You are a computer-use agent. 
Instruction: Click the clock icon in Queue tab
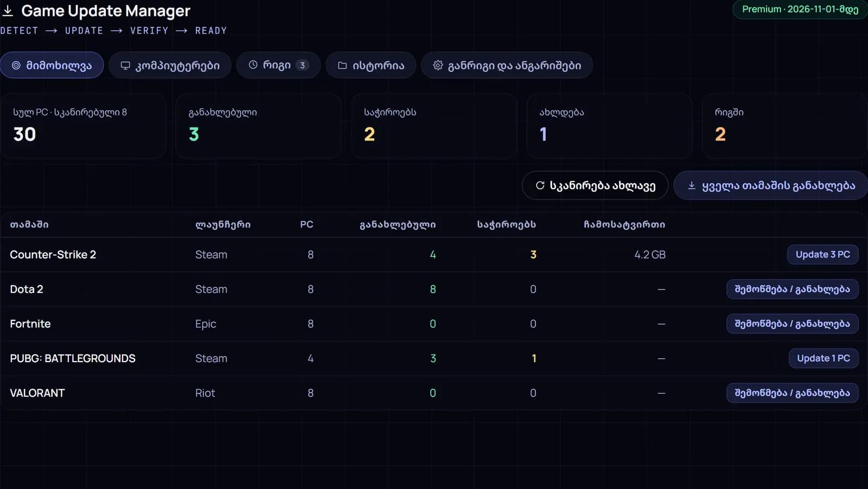253,65
